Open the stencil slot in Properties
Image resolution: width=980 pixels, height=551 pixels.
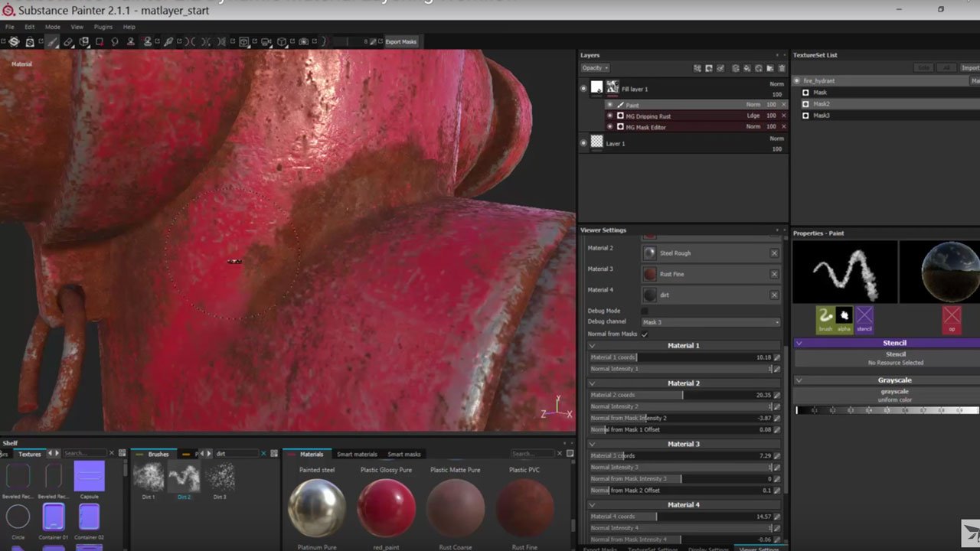coord(864,317)
